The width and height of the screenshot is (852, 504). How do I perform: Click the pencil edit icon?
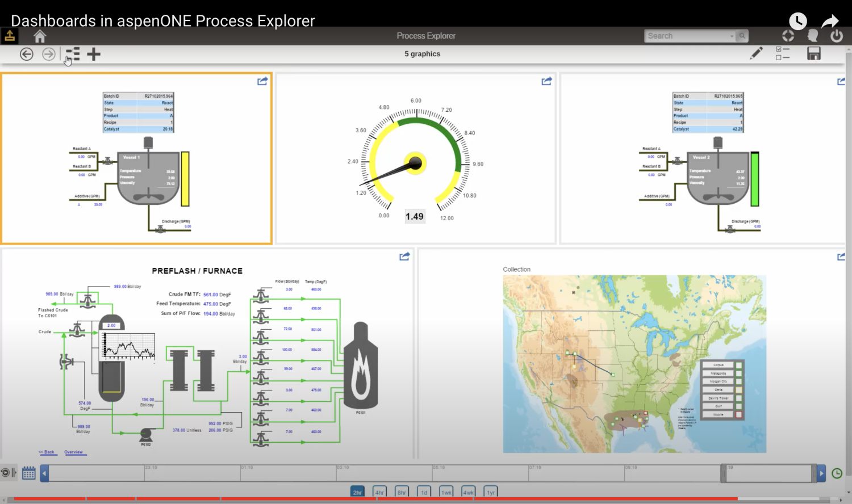tap(756, 53)
